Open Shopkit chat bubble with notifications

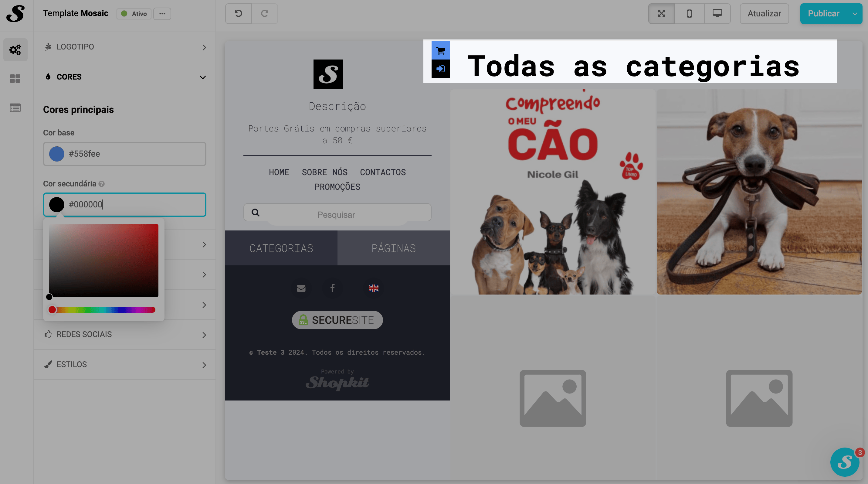click(844, 462)
